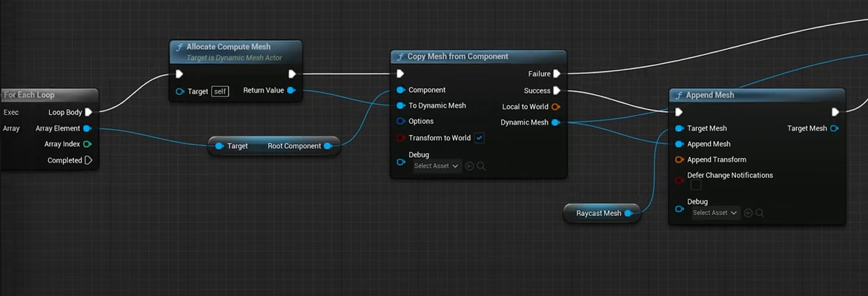Click the Loop Body exec pin

tap(88, 112)
